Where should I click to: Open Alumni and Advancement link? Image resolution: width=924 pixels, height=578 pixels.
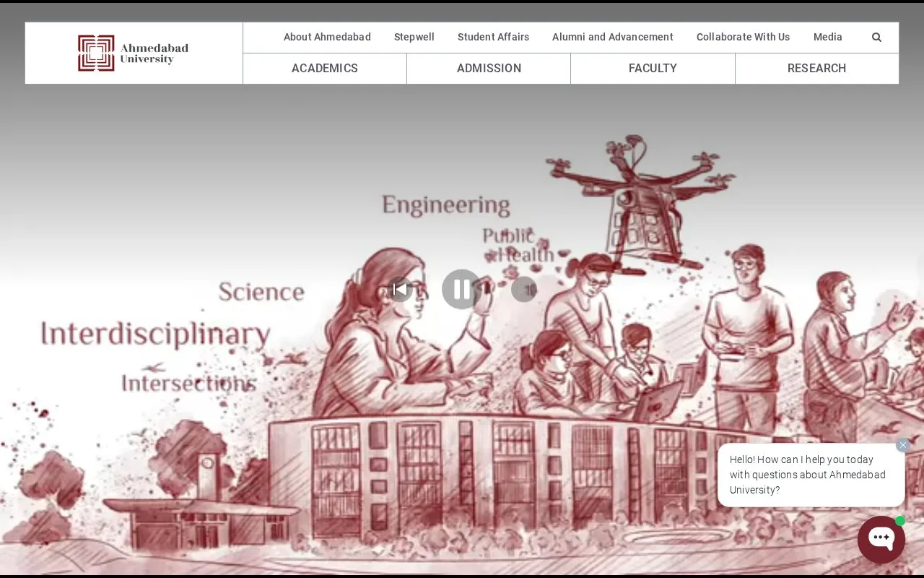[613, 37]
